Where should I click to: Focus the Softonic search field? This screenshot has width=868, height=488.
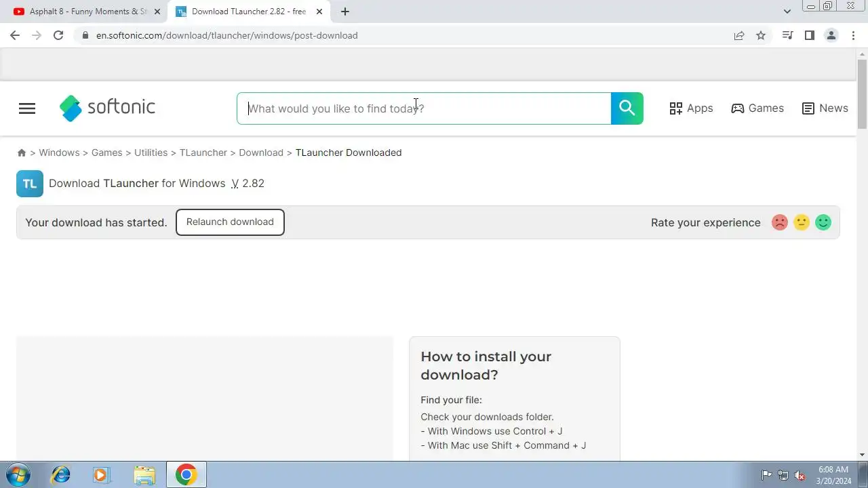pos(424,108)
